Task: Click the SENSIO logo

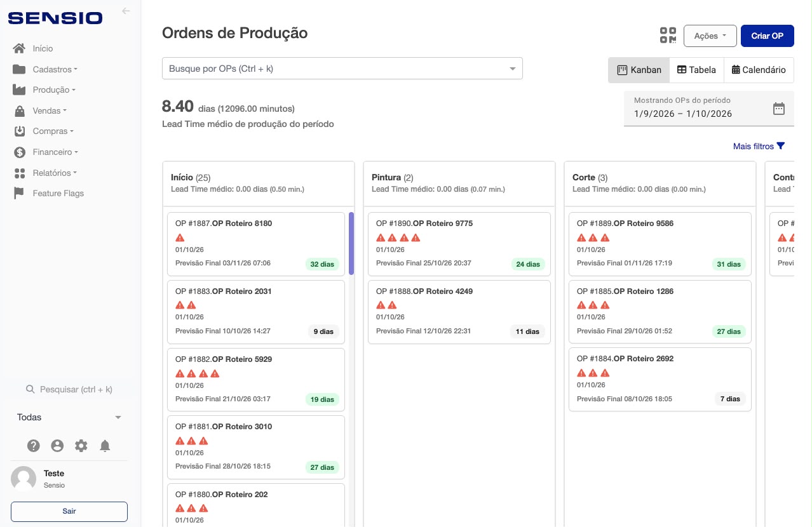Action: [55, 18]
